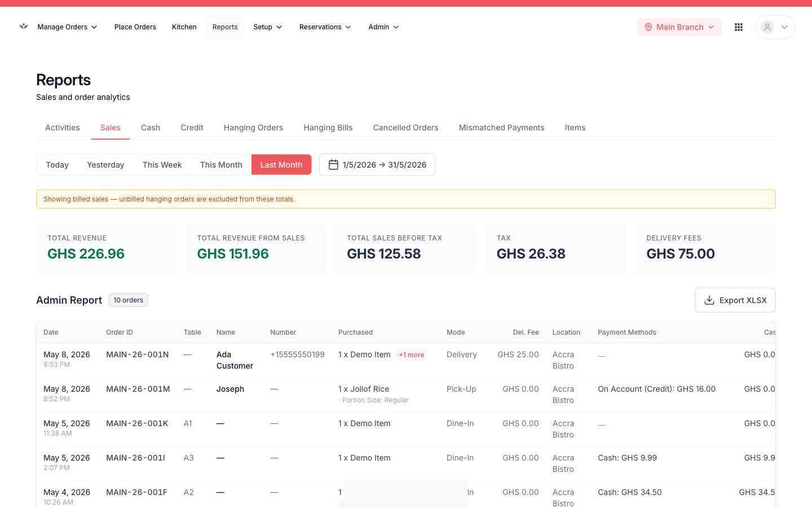812x508 pixels.
Task: Click the Payment Methods column header
Action: pyautogui.click(x=627, y=332)
